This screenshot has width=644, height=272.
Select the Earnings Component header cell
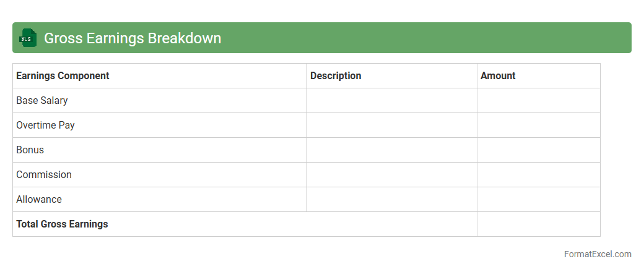(x=63, y=75)
